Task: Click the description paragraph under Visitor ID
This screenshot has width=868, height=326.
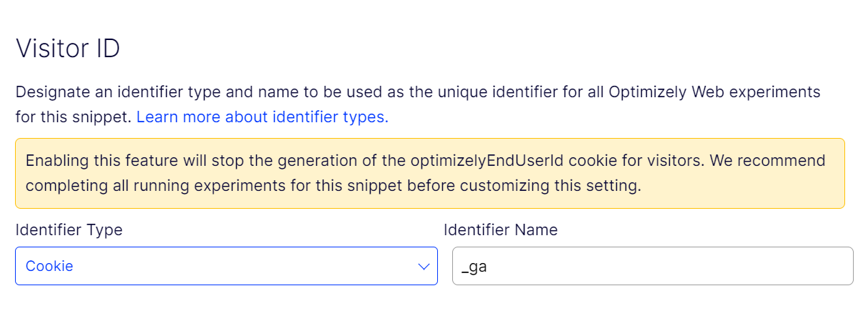Action: pyautogui.click(x=417, y=93)
